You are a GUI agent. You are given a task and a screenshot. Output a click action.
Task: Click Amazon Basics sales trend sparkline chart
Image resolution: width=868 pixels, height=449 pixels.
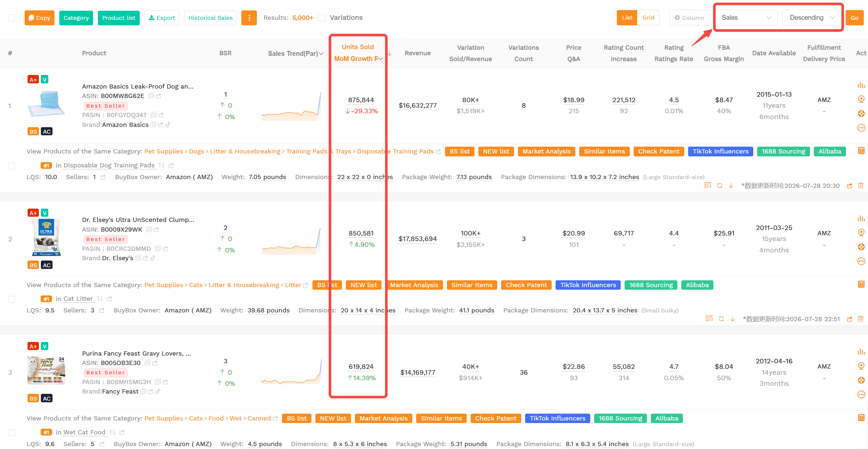291,106
